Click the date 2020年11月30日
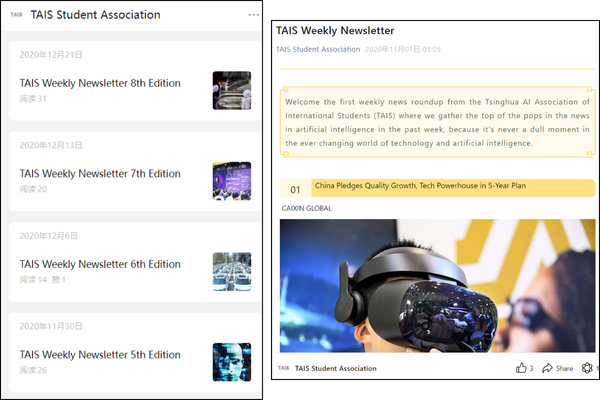Image resolution: width=600 pixels, height=400 pixels. click(x=51, y=326)
